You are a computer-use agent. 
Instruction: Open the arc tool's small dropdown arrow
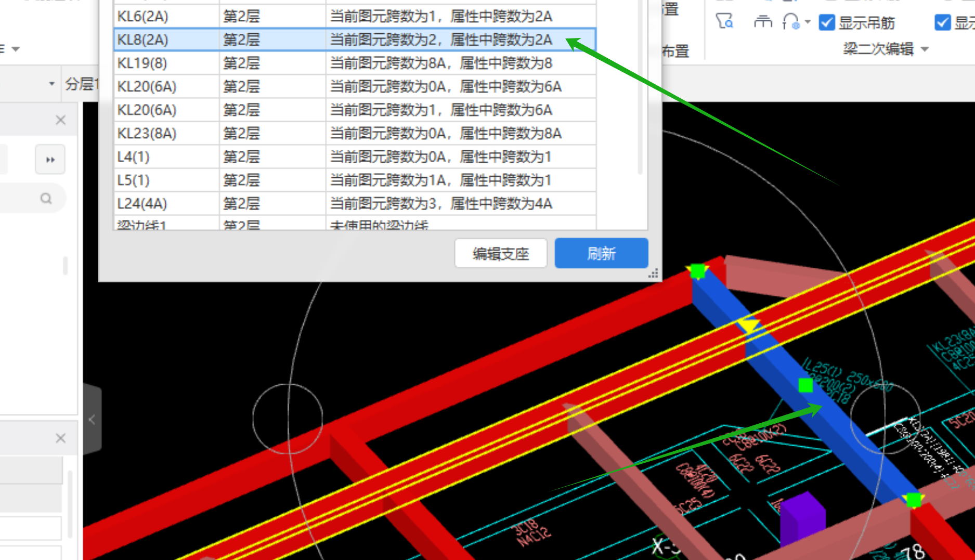(x=808, y=22)
